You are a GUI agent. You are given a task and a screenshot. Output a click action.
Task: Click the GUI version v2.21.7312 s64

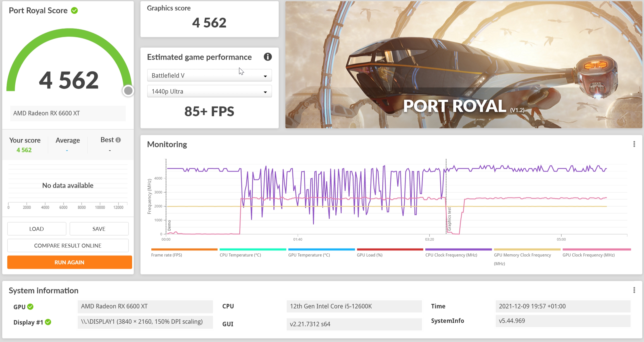pyautogui.click(x=354, y=324)
